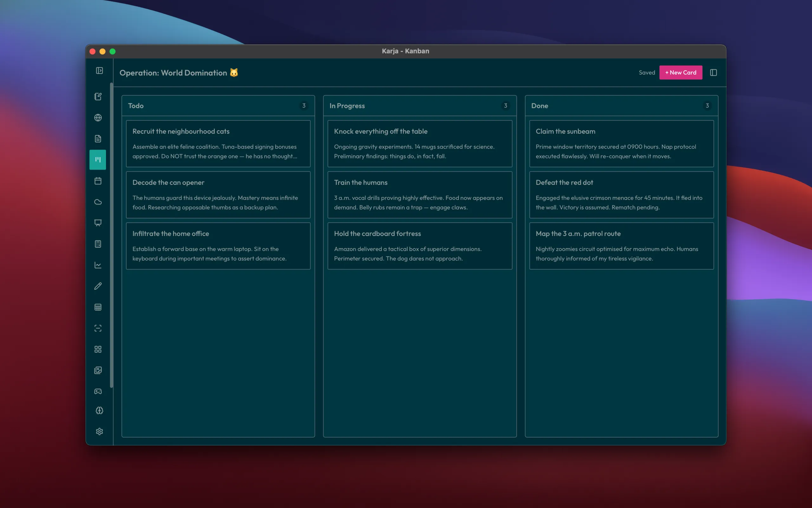Open the calculator icon in sidebar
The image size is (812, 508).
[x=98, y=244]
